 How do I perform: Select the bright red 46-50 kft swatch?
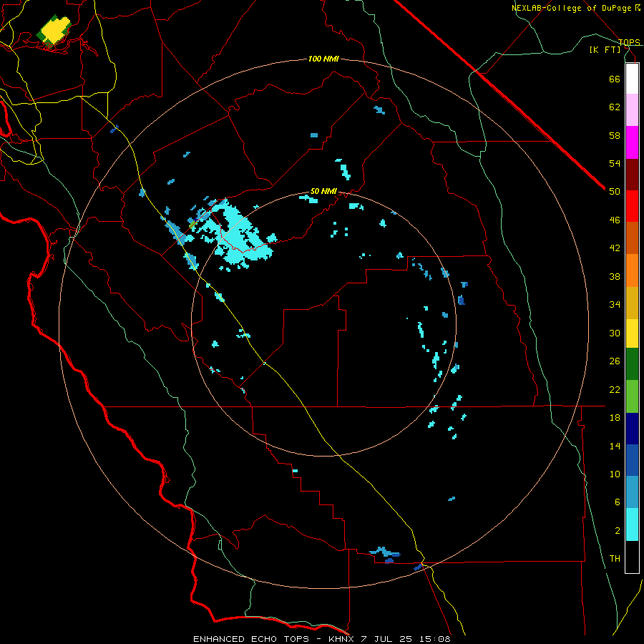(x=632, y=206)
